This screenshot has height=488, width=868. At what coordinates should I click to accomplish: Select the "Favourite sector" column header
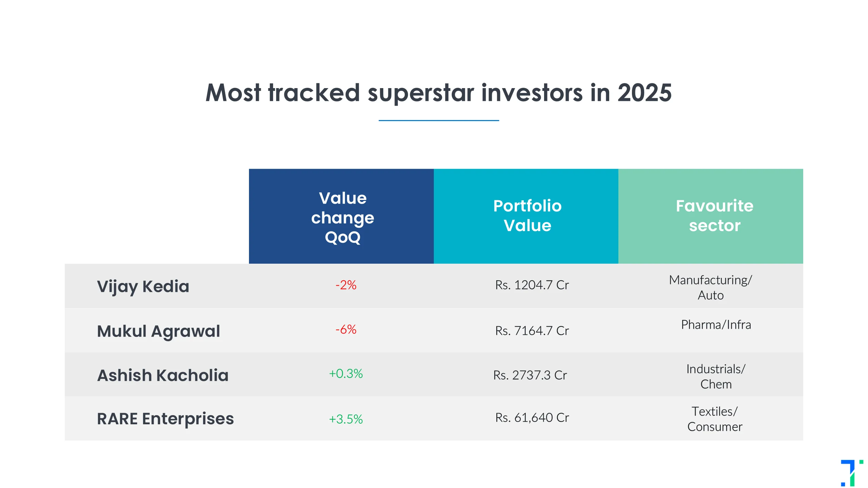click(714, 216)
